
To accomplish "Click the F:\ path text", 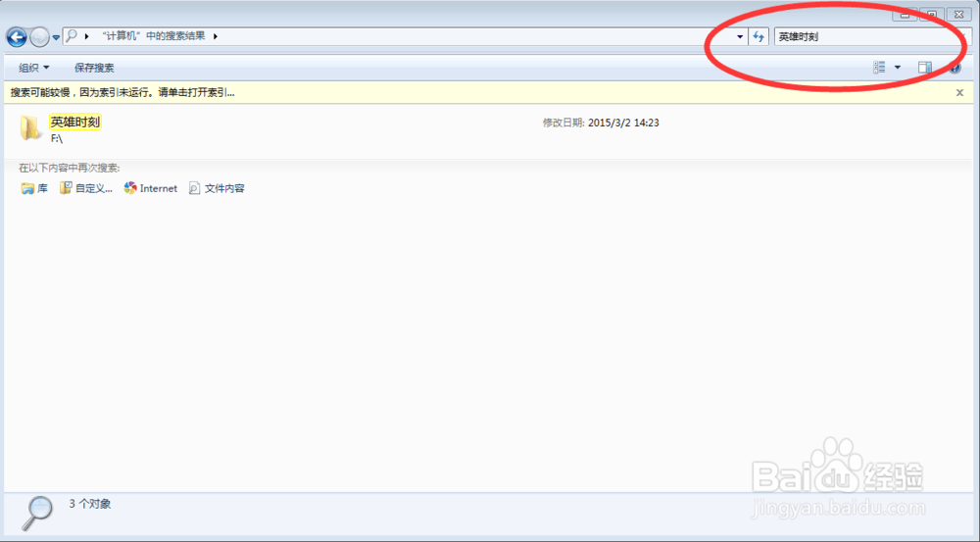I will (56, 138).
